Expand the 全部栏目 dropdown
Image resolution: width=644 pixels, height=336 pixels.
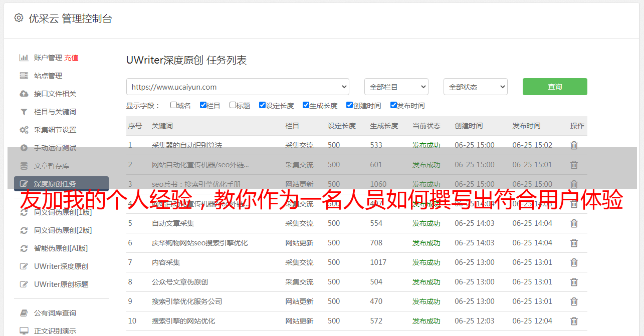(396, 87)
